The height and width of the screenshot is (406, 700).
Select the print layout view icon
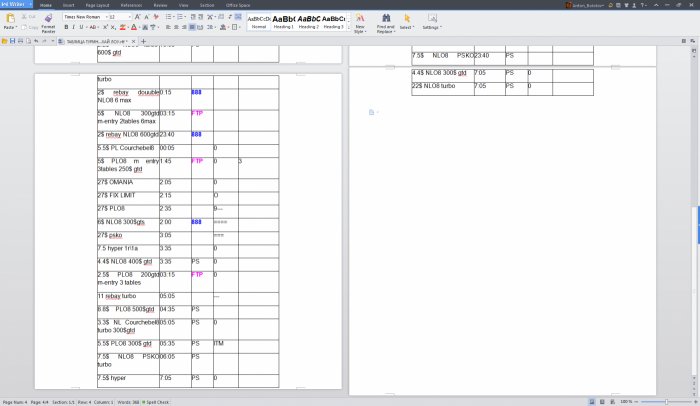pyautogui.click(x=592, y=402)
